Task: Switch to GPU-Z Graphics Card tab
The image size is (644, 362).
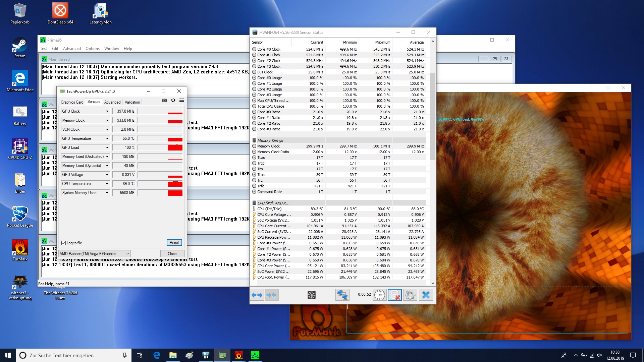Action: (72, 102)
